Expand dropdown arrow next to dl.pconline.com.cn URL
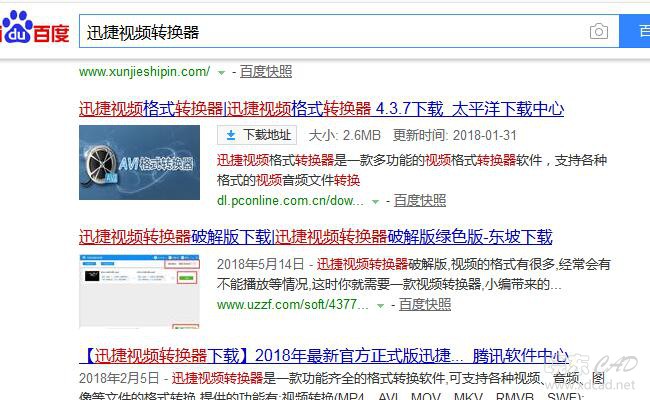650x400 pixels. (x=375, y=202)
